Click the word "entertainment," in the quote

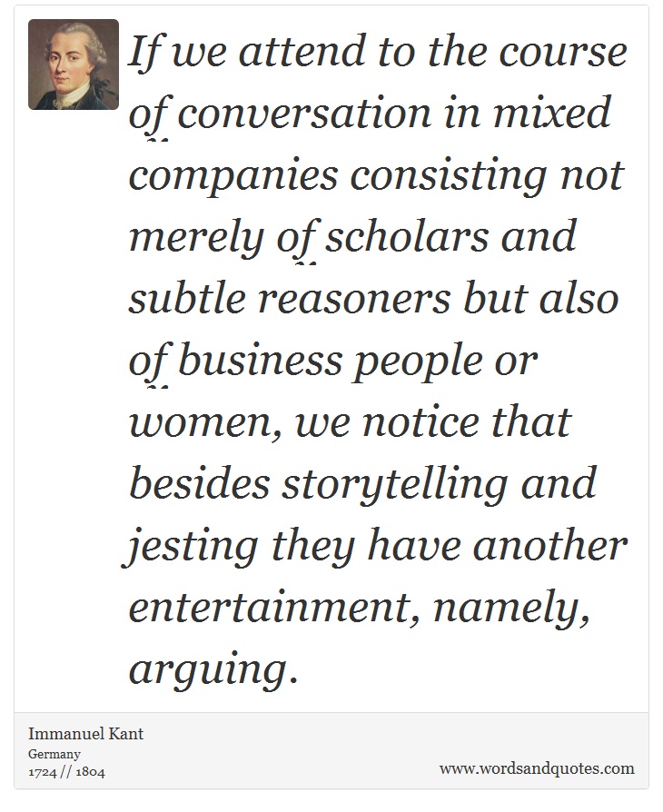274,607
